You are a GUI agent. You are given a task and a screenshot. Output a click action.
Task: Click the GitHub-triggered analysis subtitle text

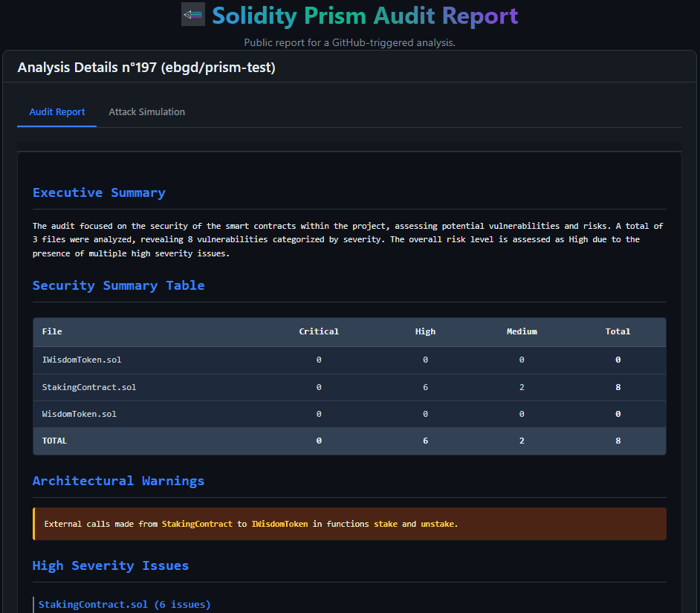(x=349, y=42)
